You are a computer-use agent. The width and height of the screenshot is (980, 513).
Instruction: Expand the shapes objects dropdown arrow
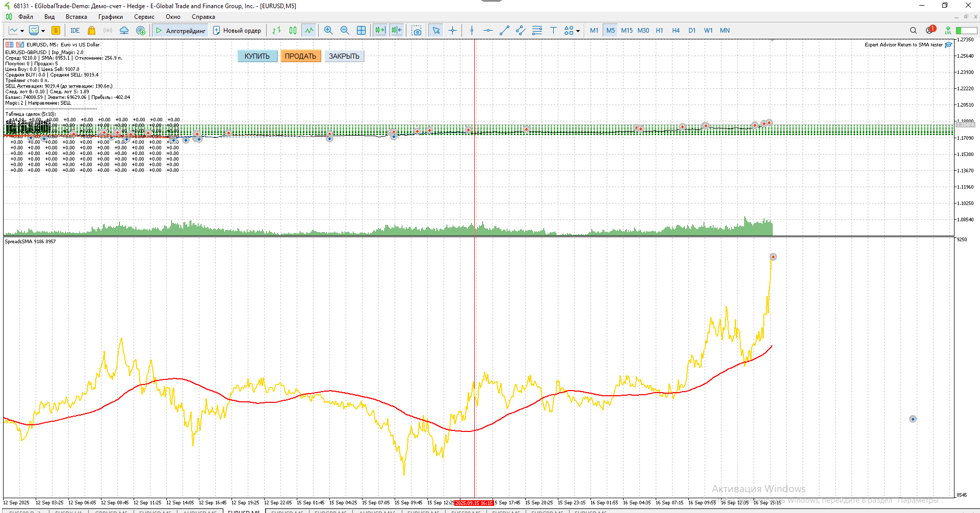pyautogui.click(x=578, y=31)
